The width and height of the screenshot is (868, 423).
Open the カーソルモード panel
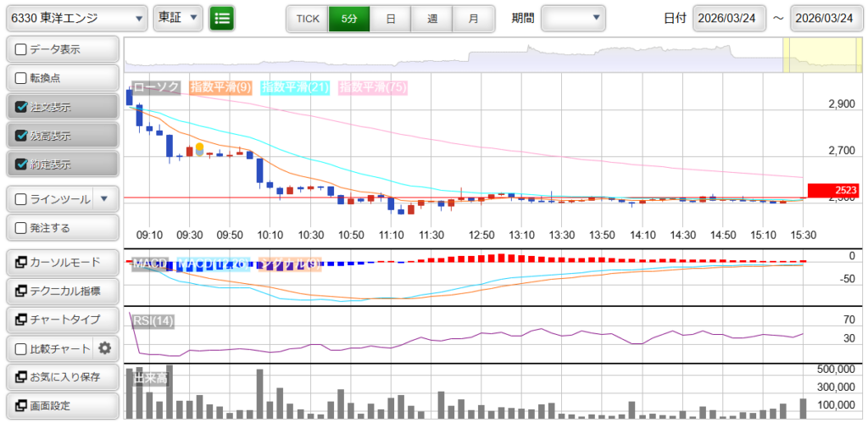(x=62, y=262)
